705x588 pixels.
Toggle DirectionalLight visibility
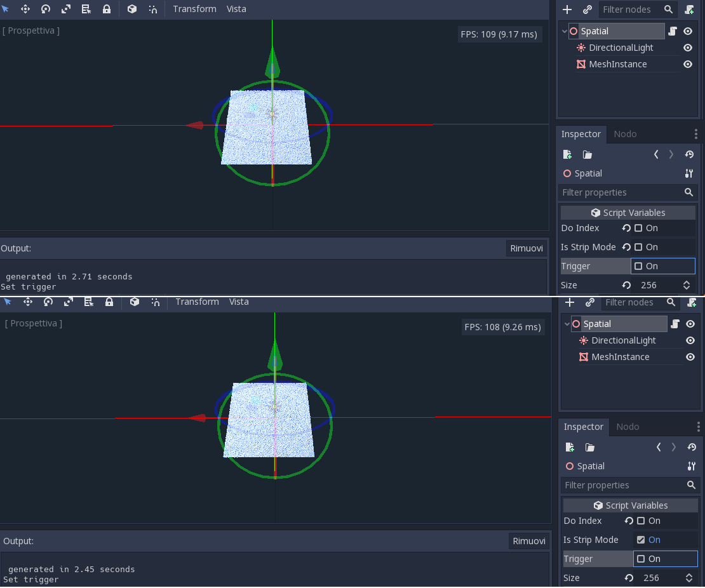point(687,48)
